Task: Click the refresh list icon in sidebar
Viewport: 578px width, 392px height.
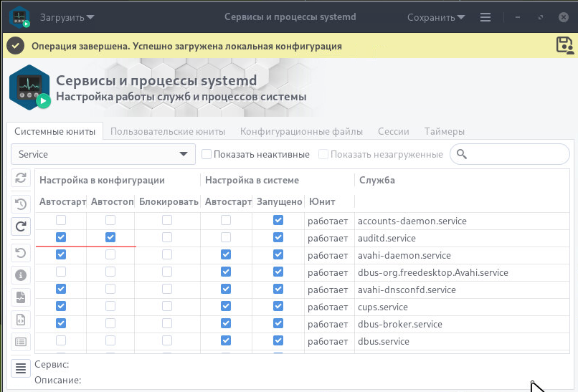Action: click(21, 179)
